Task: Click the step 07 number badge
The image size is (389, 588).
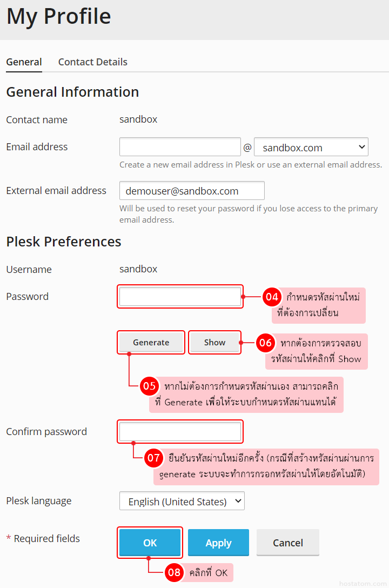Action: click(154, 458)
